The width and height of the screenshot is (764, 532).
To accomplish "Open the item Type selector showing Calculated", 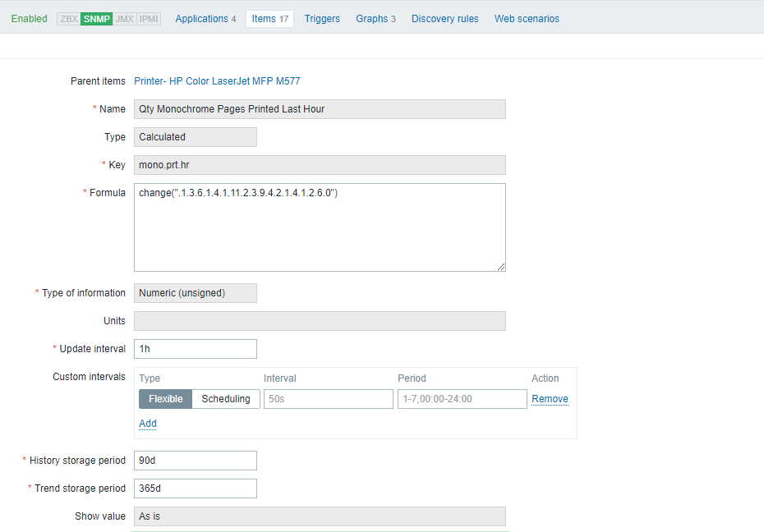I will coord(195,136).
